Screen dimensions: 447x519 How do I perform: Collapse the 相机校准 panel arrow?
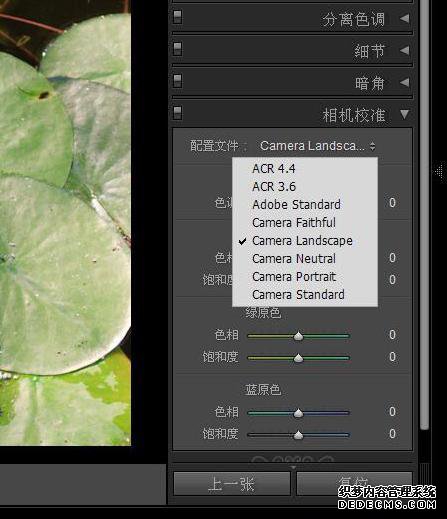[404, 114]
